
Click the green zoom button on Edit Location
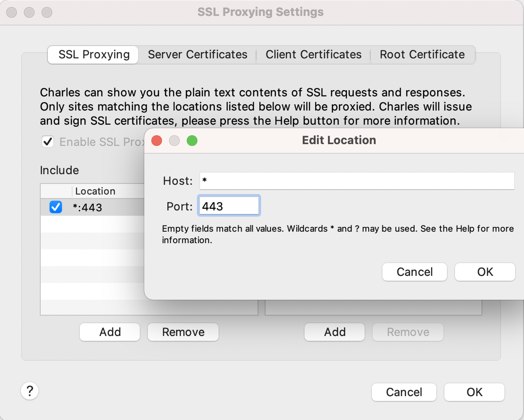pyautogui.click(x=192, y=141)
